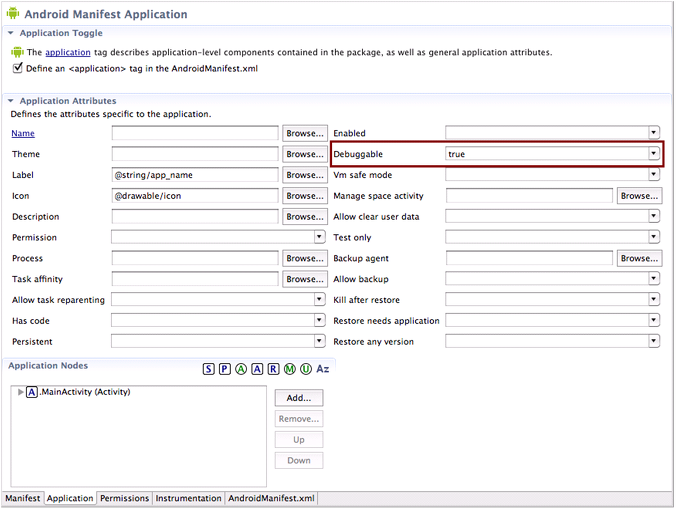Switch to the AndroidManifest.xml tab
676x510 pixels.
[x=271, y=499]
